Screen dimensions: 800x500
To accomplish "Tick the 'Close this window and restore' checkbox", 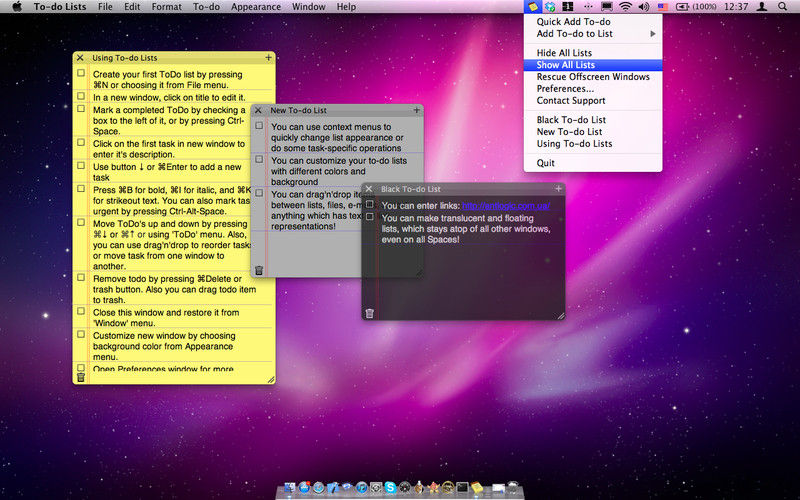I will pyautogui.click(x=81, y=311).
